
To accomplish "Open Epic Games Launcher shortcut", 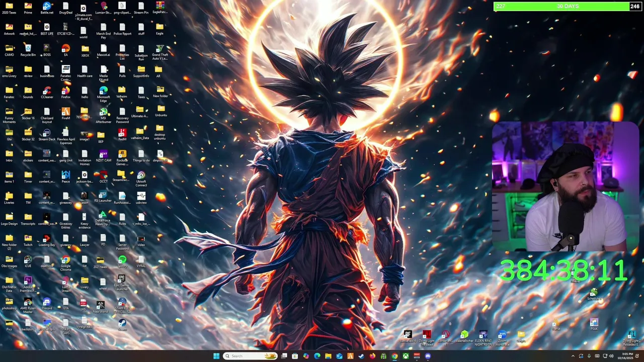I will (122, 283).
